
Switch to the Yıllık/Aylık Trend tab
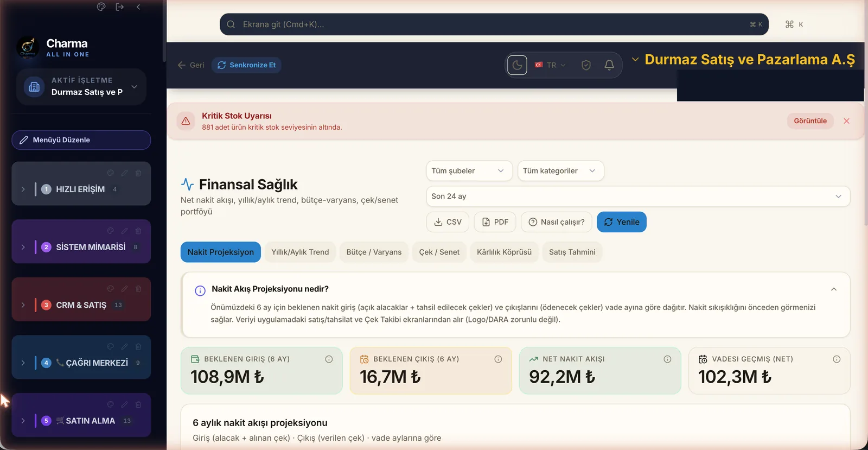click(300, 252)
